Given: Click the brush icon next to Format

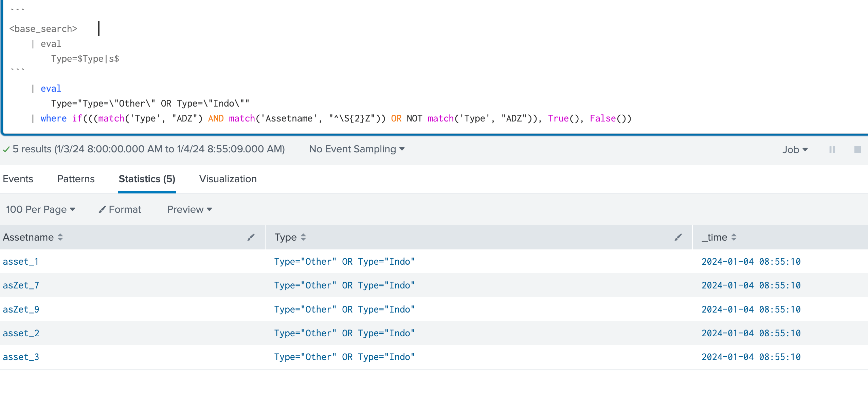Looking at the screenshot, I should click(x=102, y=209).
